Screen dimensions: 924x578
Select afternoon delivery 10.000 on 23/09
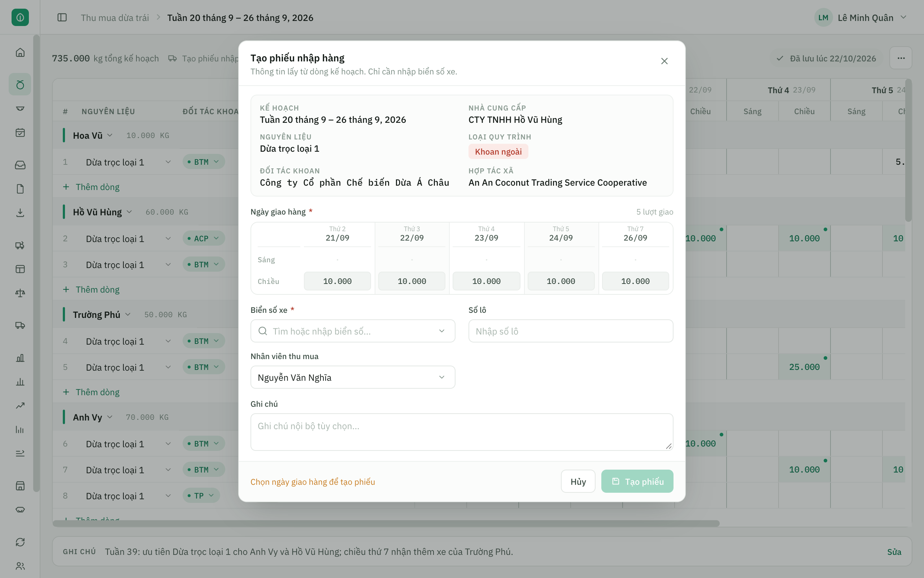point(486,281)
